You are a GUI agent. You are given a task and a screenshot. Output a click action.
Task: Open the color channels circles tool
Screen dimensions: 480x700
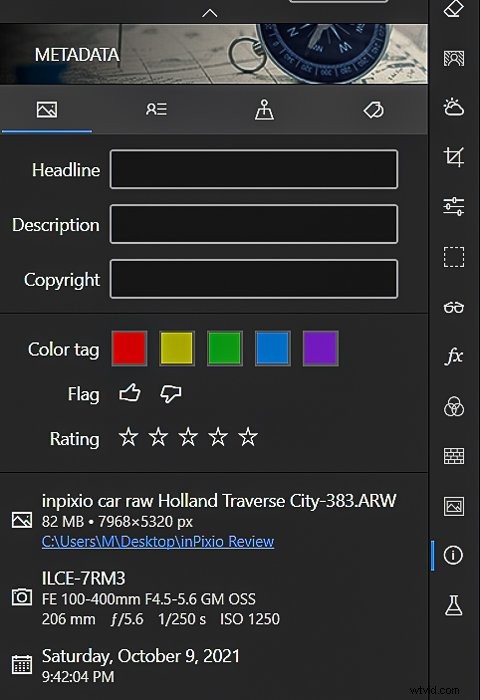[454, 406]
